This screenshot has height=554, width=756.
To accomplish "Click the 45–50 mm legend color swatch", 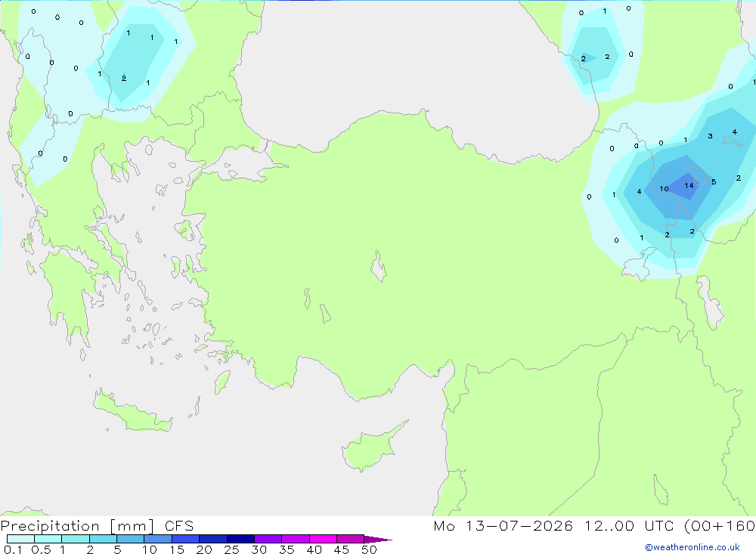I will click(x=350, y=539).
